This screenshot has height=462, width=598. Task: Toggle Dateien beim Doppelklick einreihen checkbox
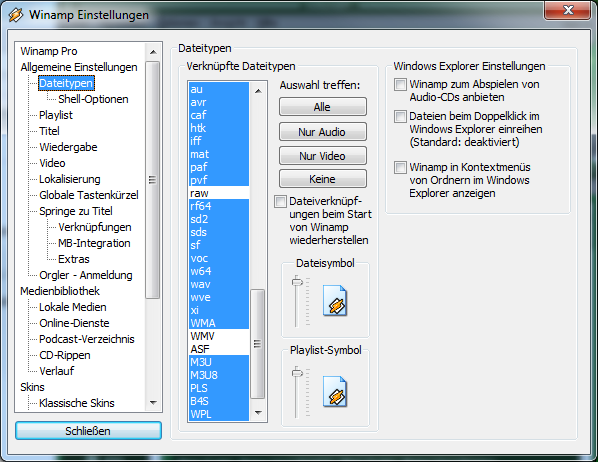click(x=400, y=116)
